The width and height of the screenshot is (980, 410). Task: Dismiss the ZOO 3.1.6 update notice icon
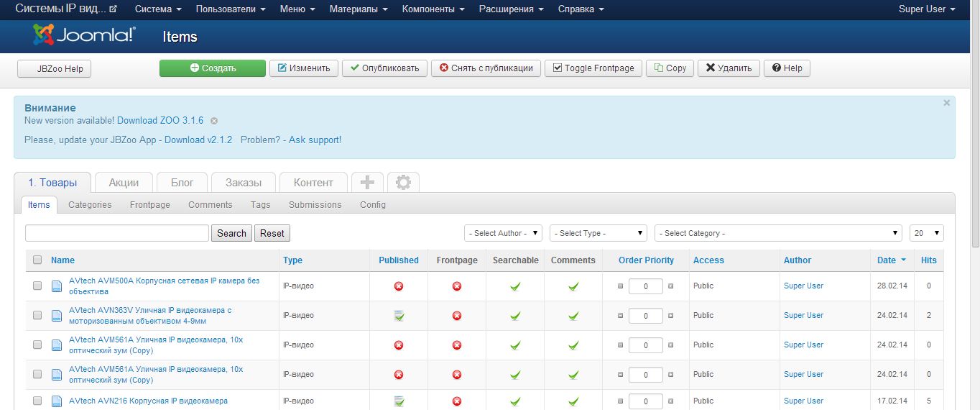tap(214, 121)
